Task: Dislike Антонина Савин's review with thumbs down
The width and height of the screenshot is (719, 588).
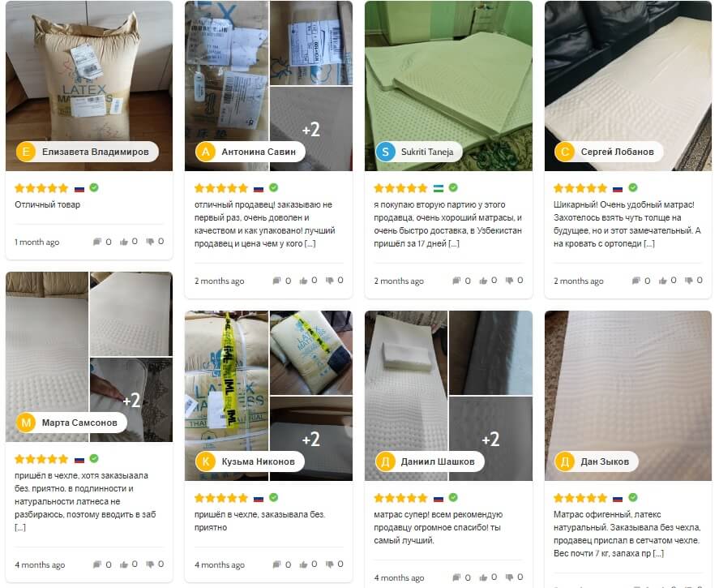Action: coord(330,281)
